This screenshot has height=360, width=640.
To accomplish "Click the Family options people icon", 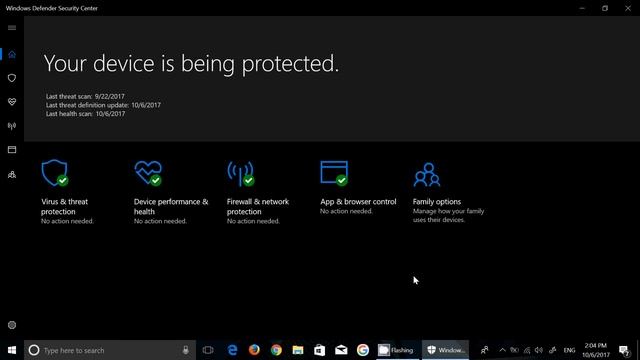I will [x=427, y=175].
